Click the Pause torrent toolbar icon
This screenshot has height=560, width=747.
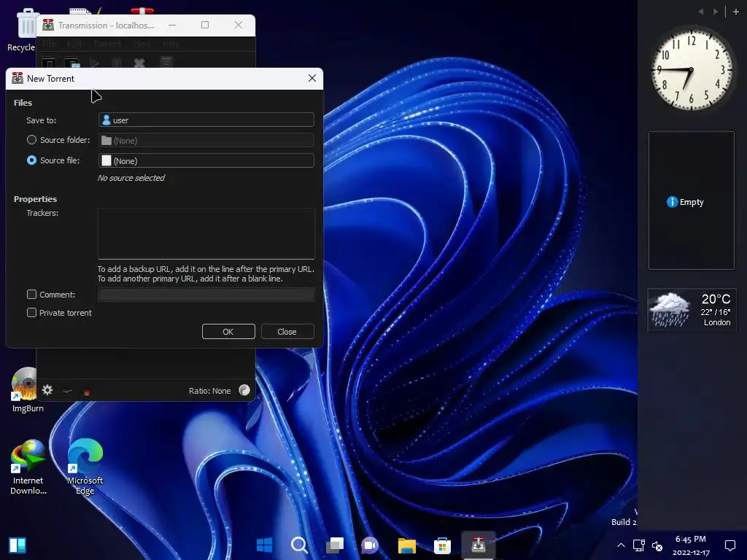coord(117,63)
